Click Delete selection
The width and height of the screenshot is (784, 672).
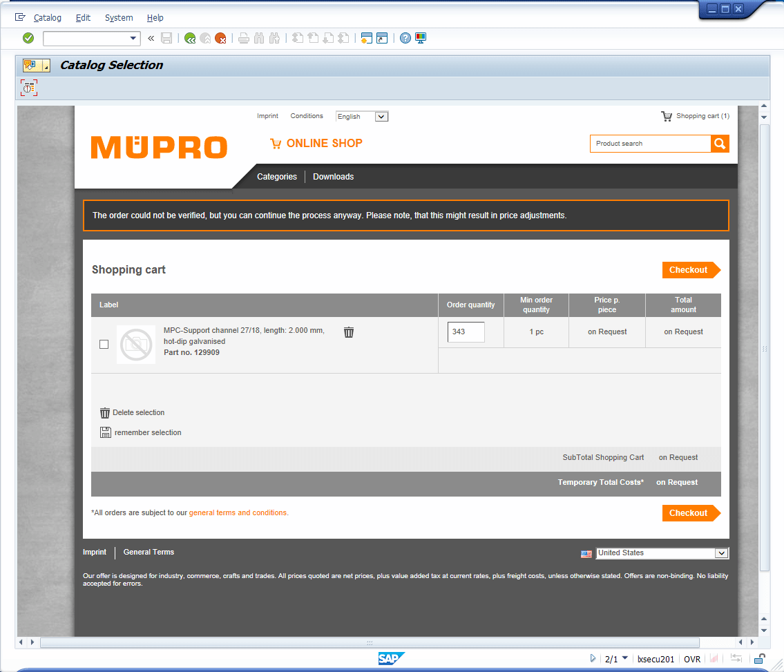coord(133,413)
